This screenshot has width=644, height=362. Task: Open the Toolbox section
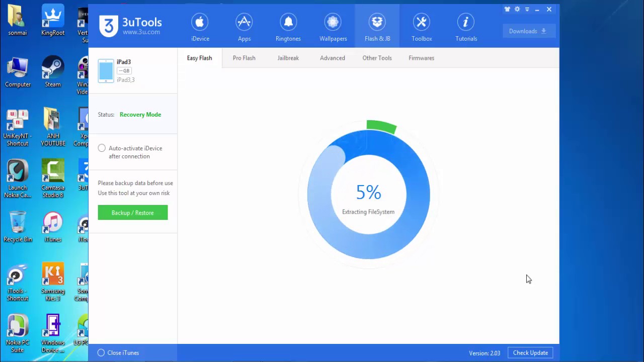422,27
